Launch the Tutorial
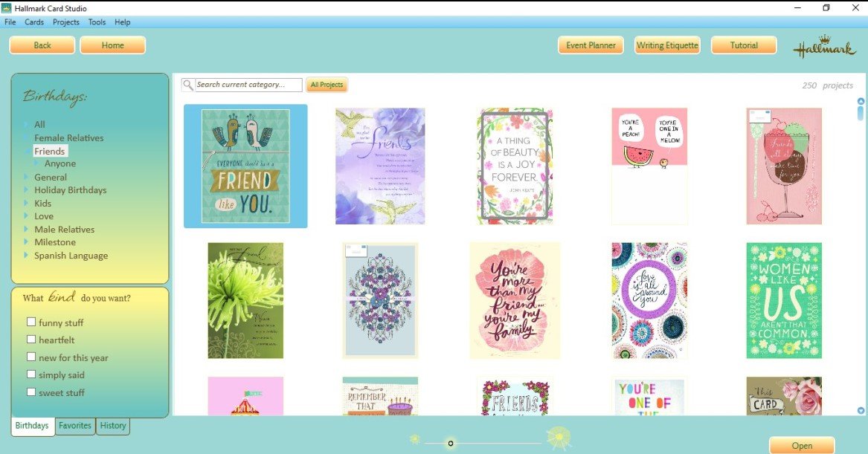Image resolution: width=868 pixels, height=454 pixels. [744, 45]
